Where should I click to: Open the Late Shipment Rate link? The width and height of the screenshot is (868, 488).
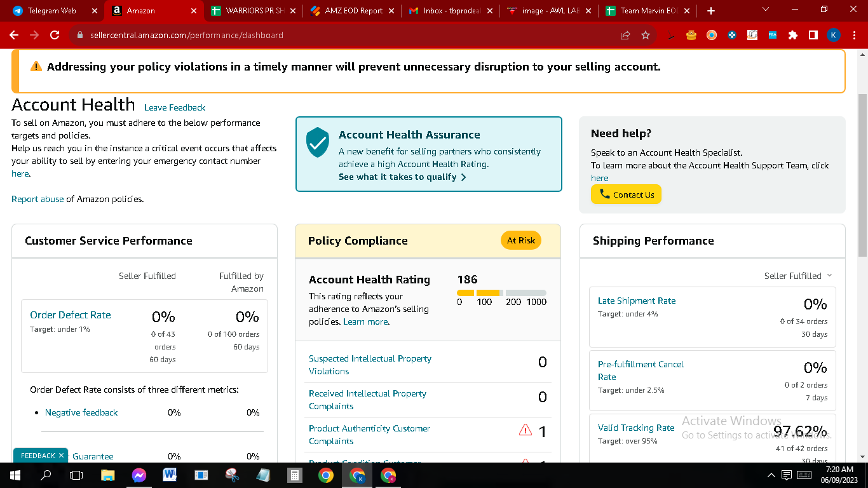(637, 301)
